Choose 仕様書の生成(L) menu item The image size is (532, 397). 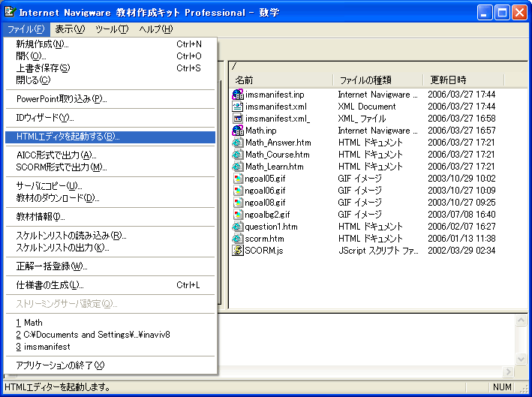coord(110,285)
